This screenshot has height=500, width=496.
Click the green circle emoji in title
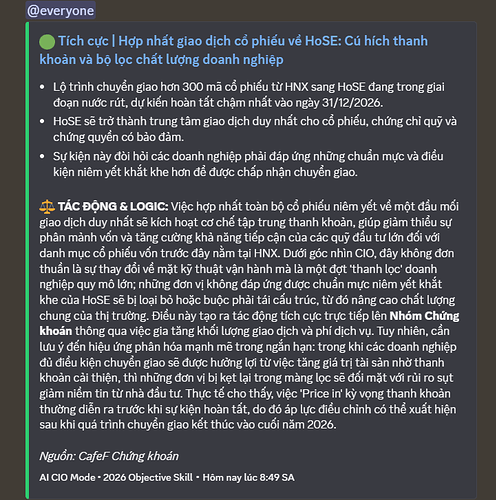click(47, 41)
